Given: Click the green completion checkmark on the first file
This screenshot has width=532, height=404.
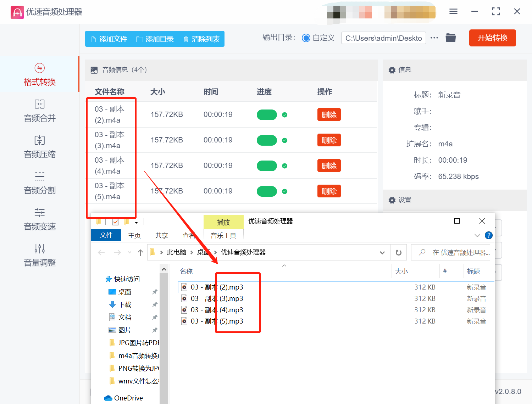Looking at the screenshot, I should [x=285, y=114].
